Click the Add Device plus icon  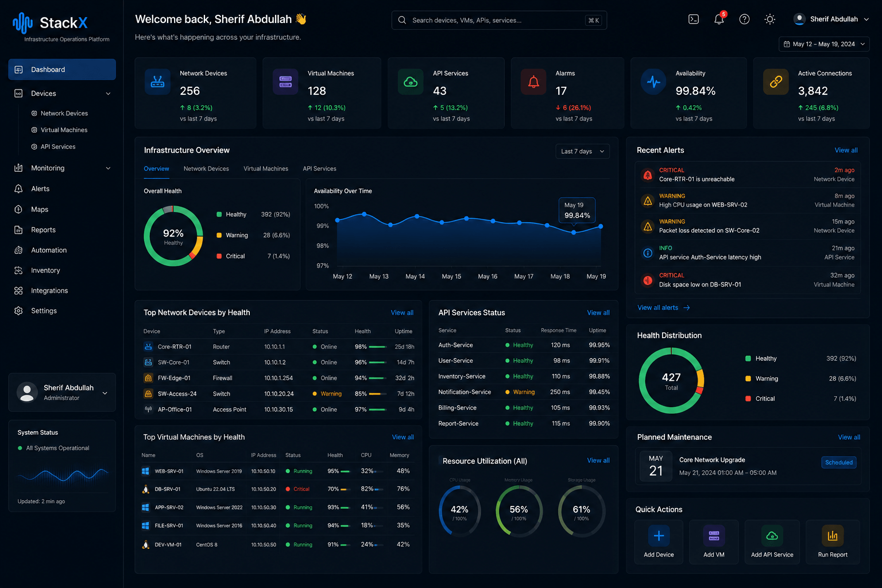(659, 536)
